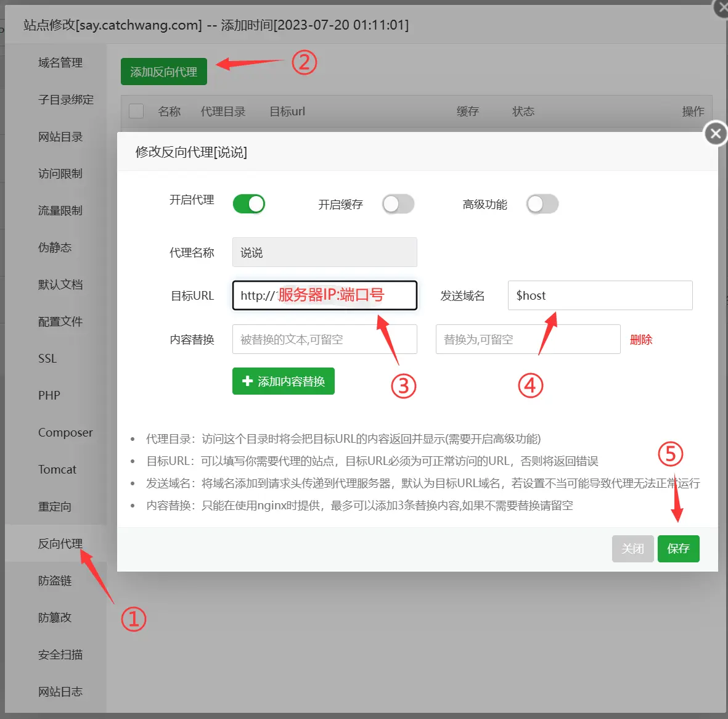The image size is (728, 719).
Task: Click the 发送域名 field containing $host
Action: click(x=599, y=295)
